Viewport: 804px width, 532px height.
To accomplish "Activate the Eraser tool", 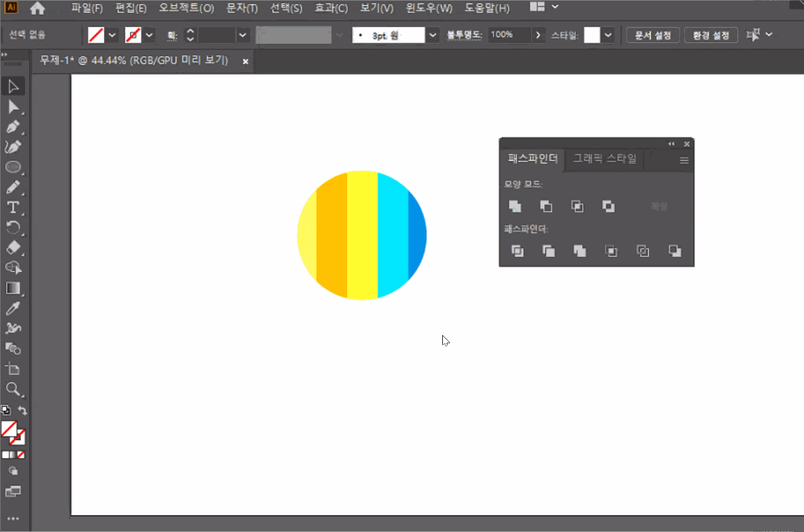I will pos(13,248).
